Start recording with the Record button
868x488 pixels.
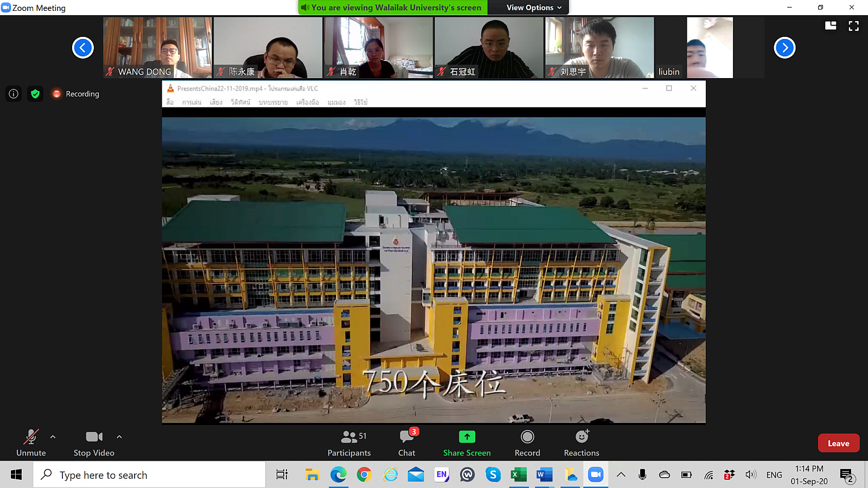(x=527, y=443)
